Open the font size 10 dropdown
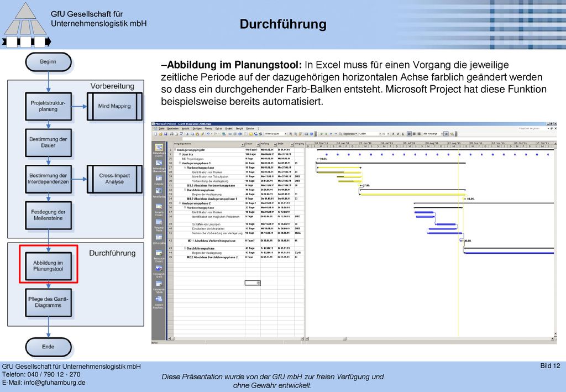The height and width of the screenshot is (392, 566). (x=389, y=134)
